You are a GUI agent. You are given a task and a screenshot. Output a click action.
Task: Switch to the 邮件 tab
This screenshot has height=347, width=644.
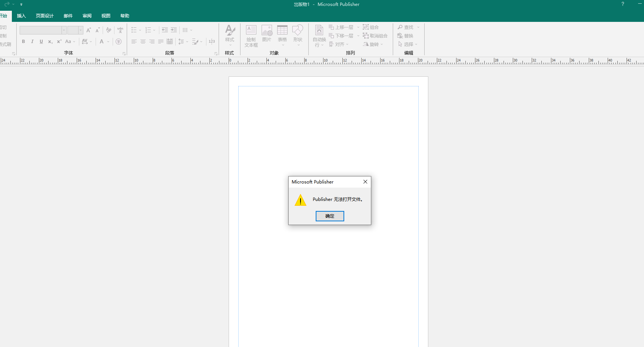(68, 16)
